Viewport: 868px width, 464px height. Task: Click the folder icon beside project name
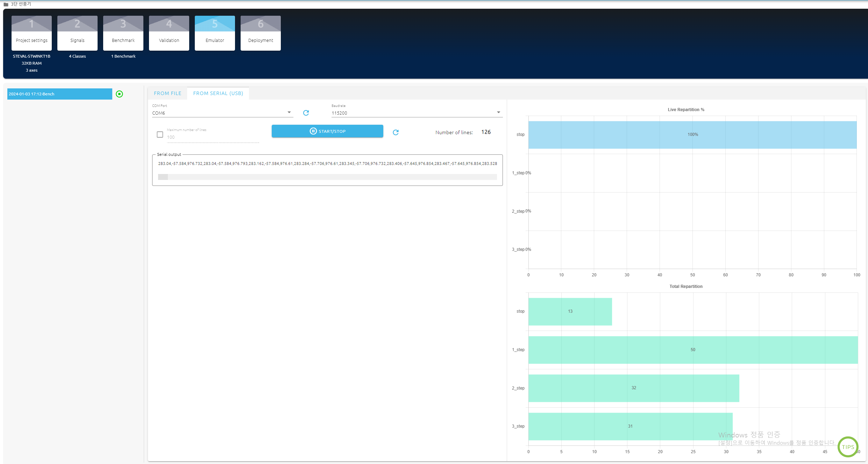point(6,4)
